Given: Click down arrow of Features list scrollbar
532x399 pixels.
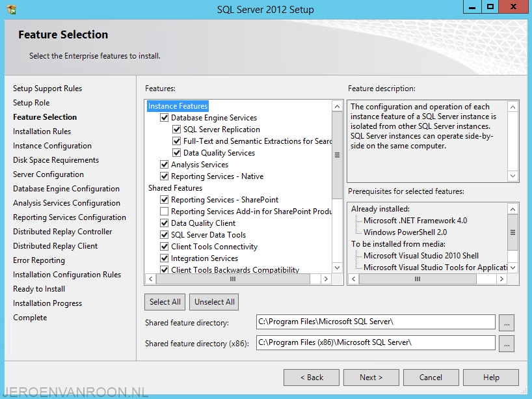Looking at the screenshot, I should point(337,268).
